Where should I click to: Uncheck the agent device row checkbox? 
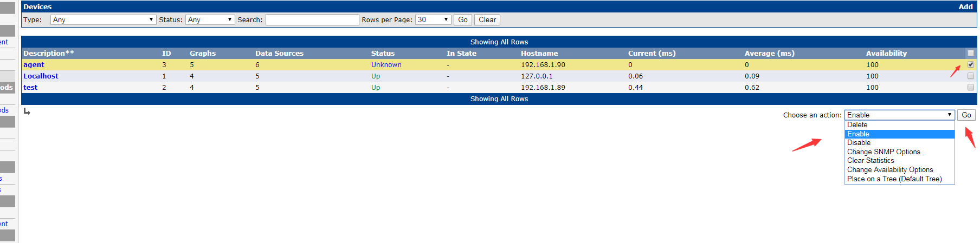pyautogui.click(x=970, y=64)
